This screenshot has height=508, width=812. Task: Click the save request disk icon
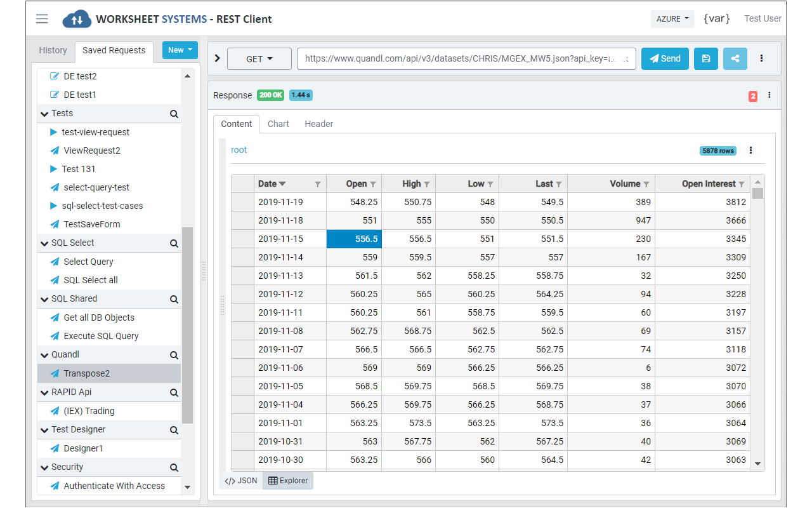[706, 58]
